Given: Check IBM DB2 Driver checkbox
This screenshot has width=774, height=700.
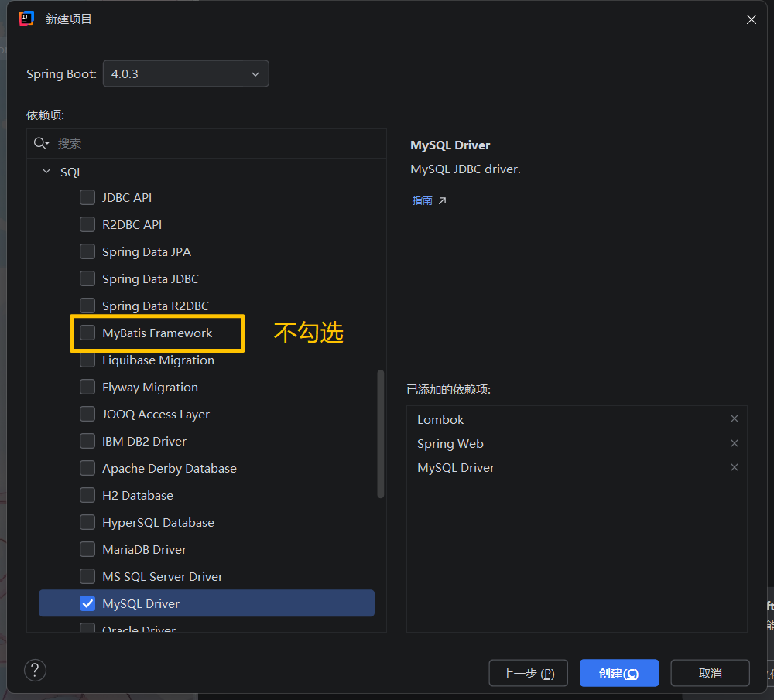Looking at the screenshot, I should pyautogui.click(x=87, y=441).
